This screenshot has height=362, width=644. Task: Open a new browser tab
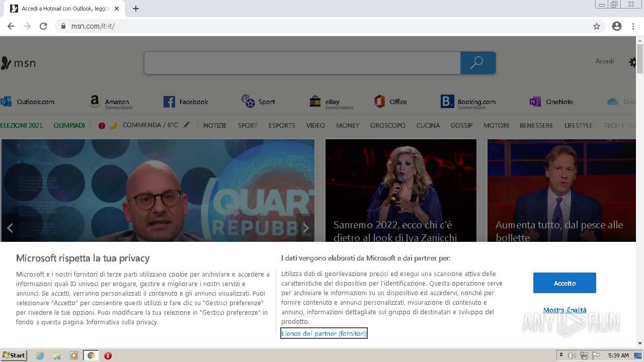136,9
